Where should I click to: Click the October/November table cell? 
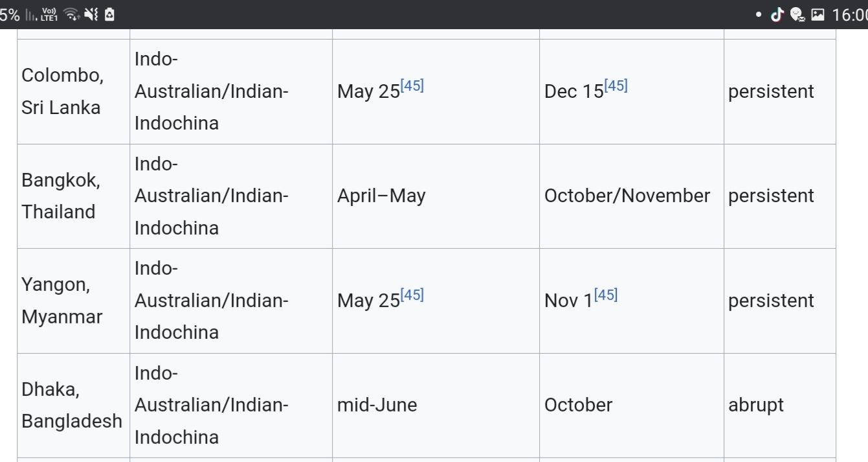627,196
